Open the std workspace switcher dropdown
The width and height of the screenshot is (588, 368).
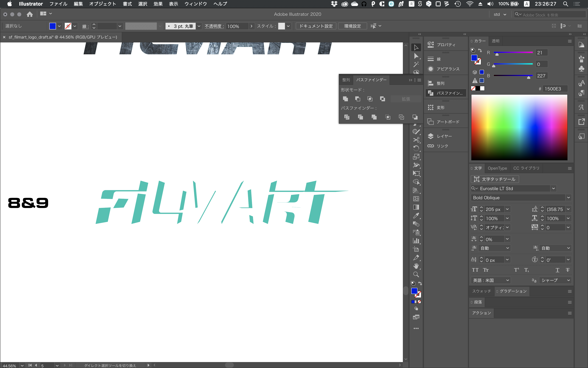pos(500,14)
